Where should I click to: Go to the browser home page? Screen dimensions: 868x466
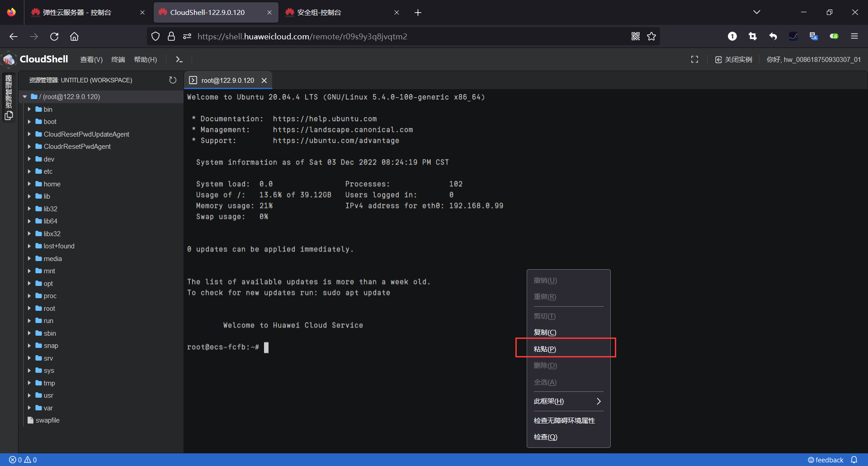[x=74, y=37]
